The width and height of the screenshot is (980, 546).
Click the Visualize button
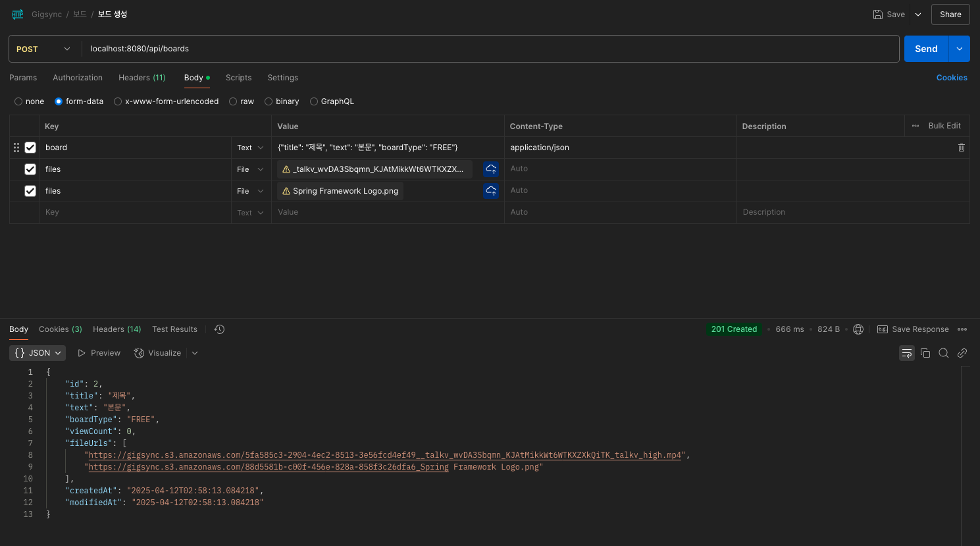pos(158,353)
